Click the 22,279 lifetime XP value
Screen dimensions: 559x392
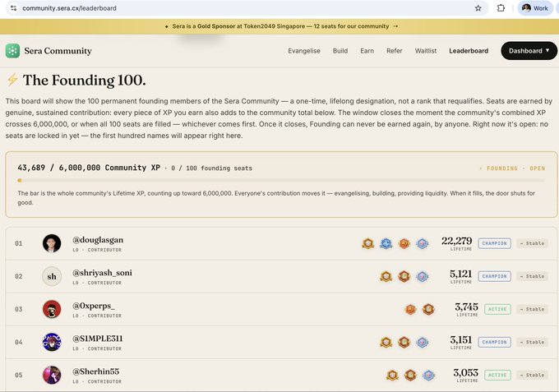457,241
